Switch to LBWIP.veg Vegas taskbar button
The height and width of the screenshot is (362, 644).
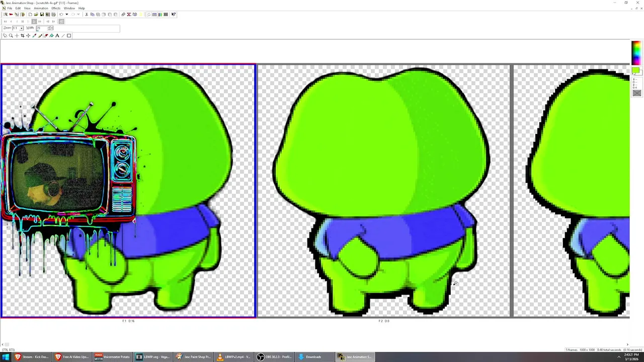point(153,357)
